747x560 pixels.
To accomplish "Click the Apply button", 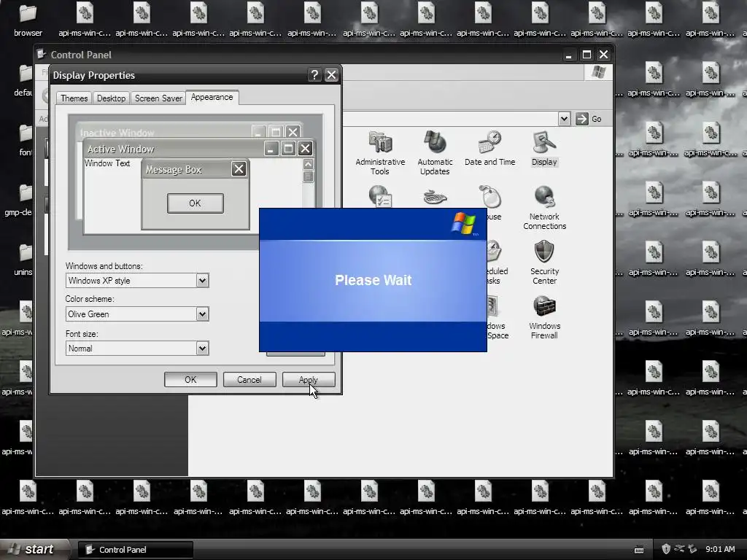I will (x=309, y=379).
